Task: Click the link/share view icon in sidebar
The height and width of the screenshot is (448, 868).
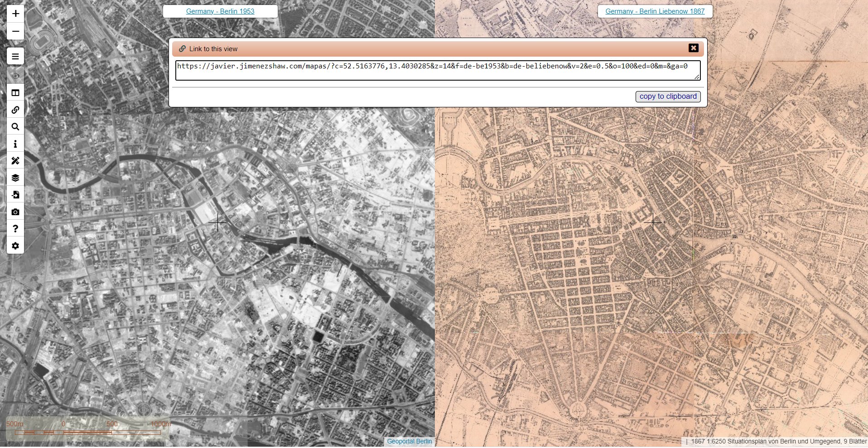Action: point(15,110)
